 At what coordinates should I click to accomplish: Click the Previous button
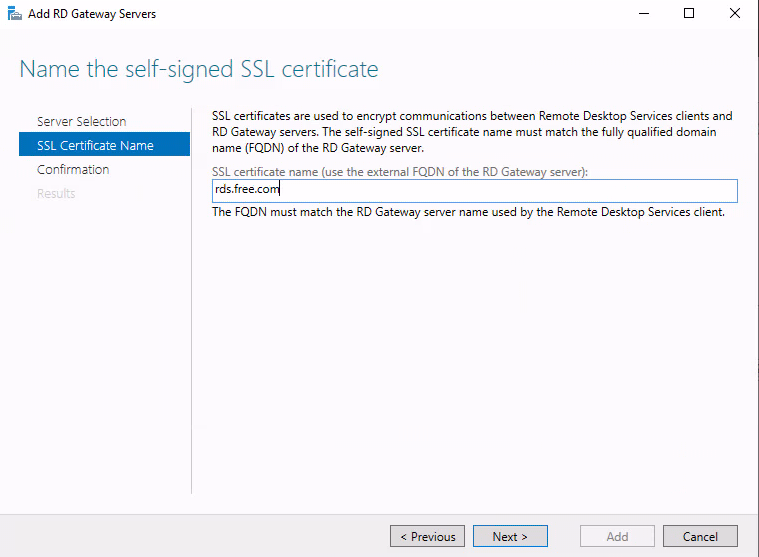click(427, 536)
